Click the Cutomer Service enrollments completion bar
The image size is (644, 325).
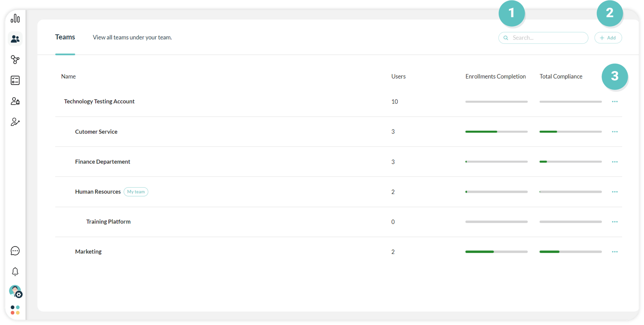496,132
